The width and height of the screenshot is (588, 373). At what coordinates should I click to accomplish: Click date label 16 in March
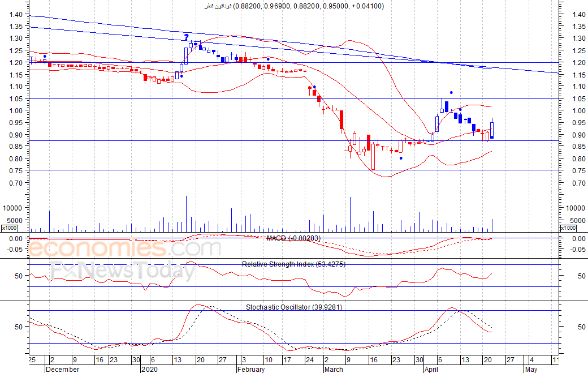(x=374, y=360)
